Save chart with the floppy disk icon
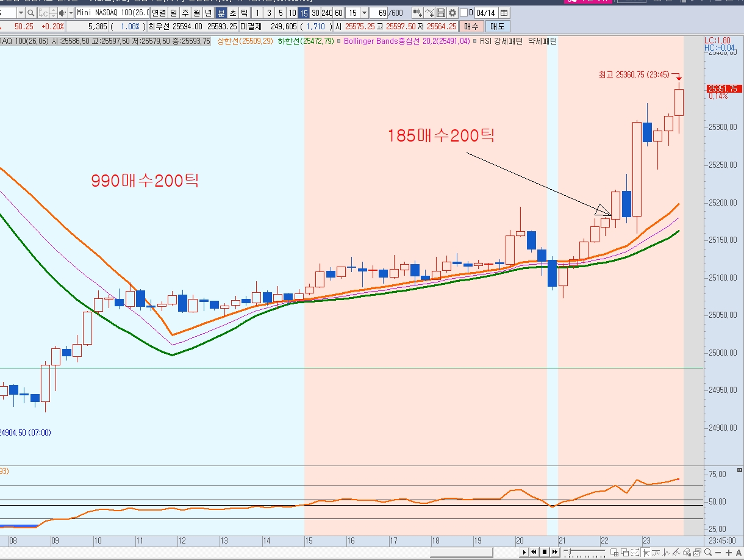Viewport: 744px width, 560px height. pos(441,13)
